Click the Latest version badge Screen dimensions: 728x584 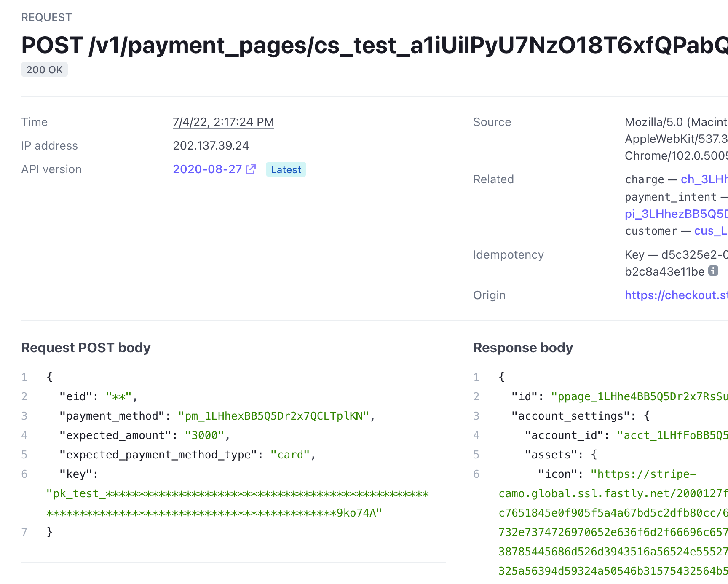click(286, 169)
